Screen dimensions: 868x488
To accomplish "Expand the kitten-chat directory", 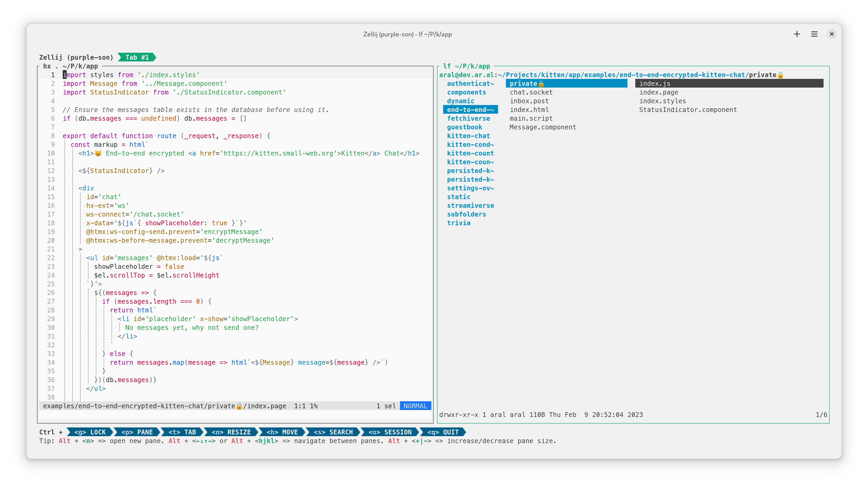I will (x=468, y=136).
